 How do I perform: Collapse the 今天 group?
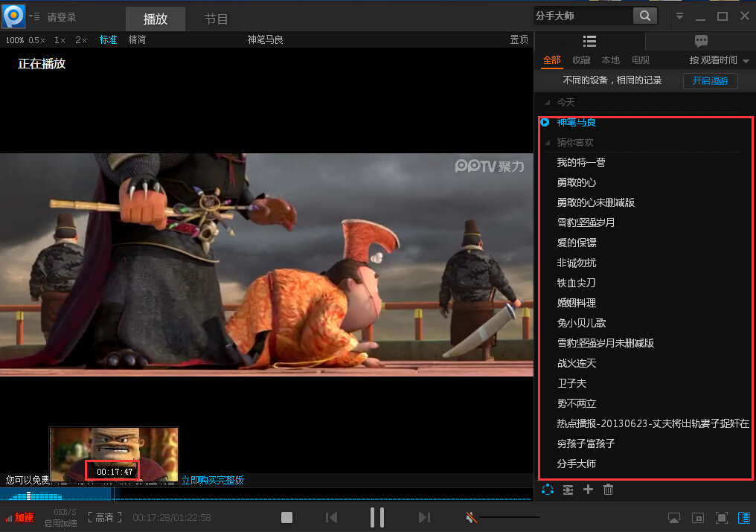click(x=548, y=102)
